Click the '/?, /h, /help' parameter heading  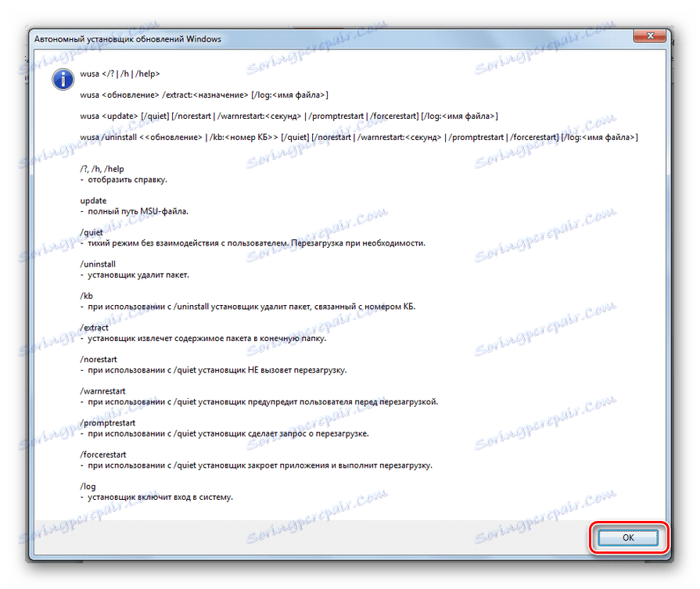coord(102,169)
